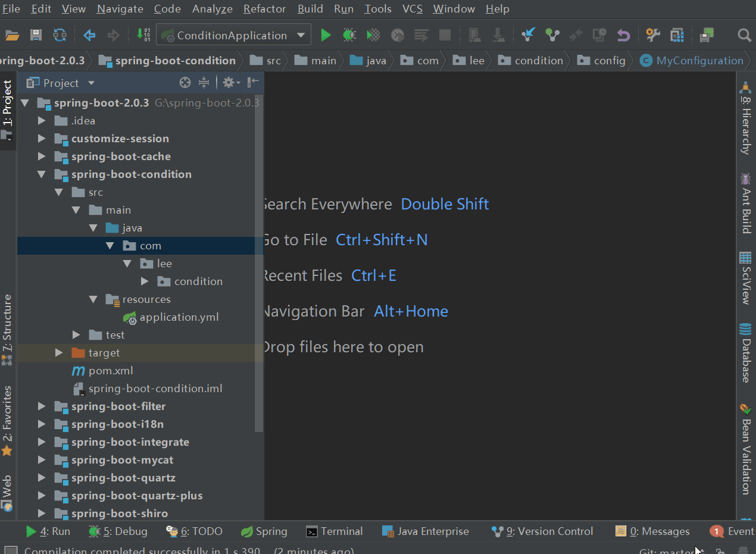This screenshot has height=554, width=756.
Task: Open the Terminal tool window tab
Action: [x=334, y=531]
